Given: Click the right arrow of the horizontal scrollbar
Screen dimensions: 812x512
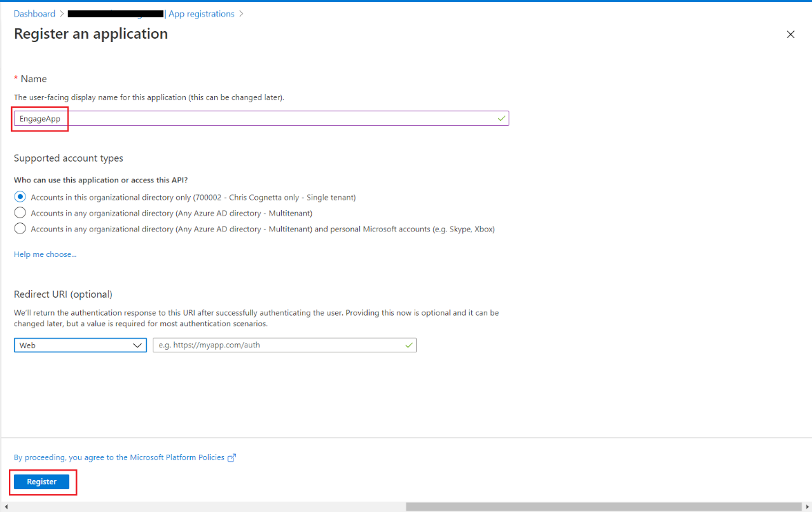Looking at the screenshot, I should coord(806,507).
